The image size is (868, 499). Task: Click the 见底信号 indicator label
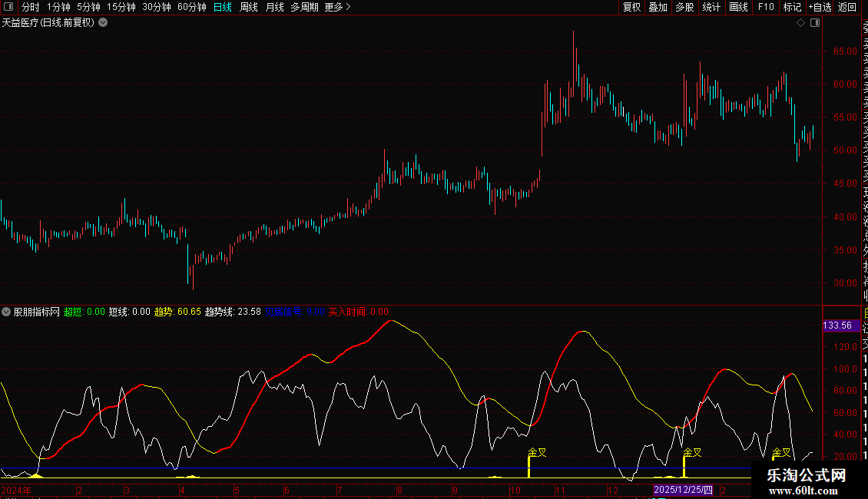click(x=283, y=312)
